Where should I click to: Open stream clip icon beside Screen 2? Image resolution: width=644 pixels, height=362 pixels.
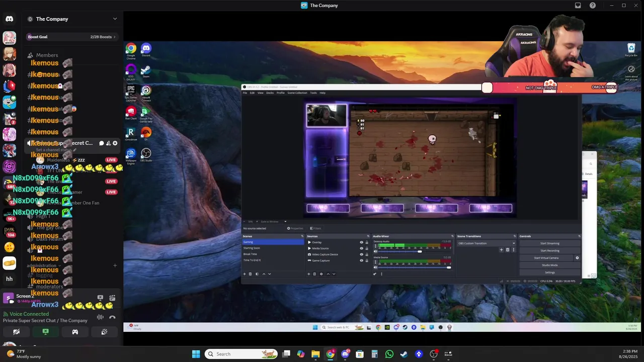(x=112, y=298)
